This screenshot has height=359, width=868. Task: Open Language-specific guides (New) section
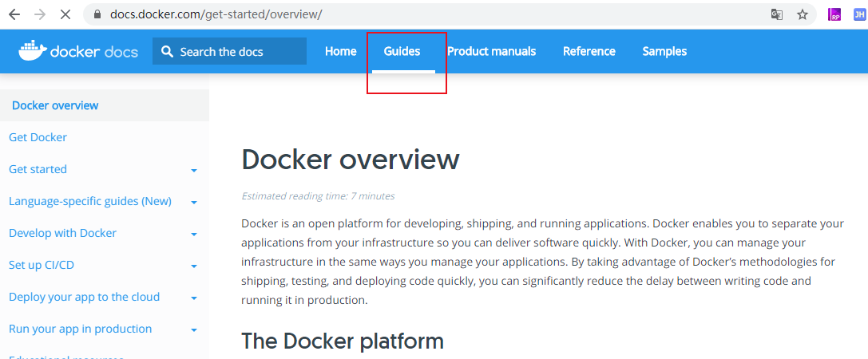pyautogui.click(x=90, y=201)
